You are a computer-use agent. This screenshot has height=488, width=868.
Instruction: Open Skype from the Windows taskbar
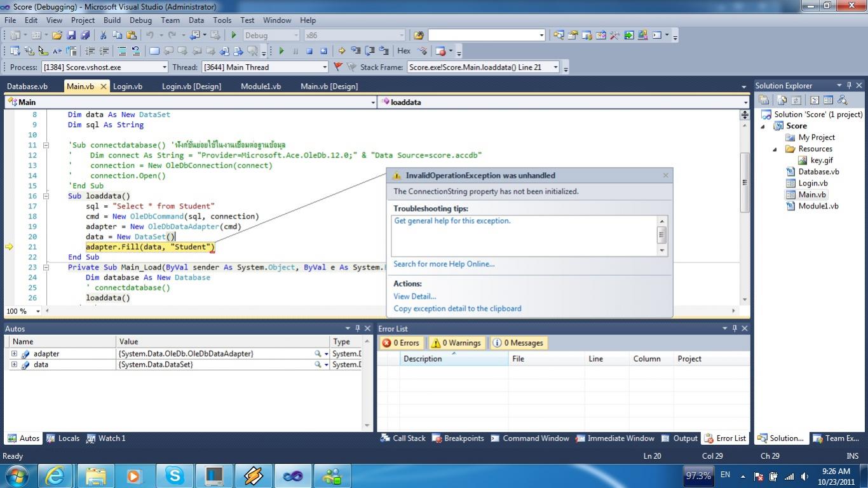[x=174, y=476]
